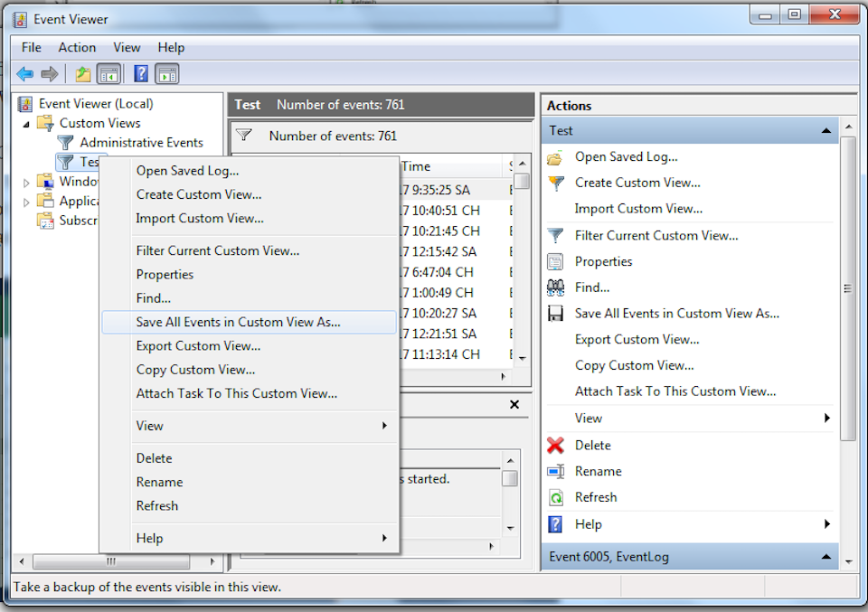Choose Rename in context menu

(250, 482)
